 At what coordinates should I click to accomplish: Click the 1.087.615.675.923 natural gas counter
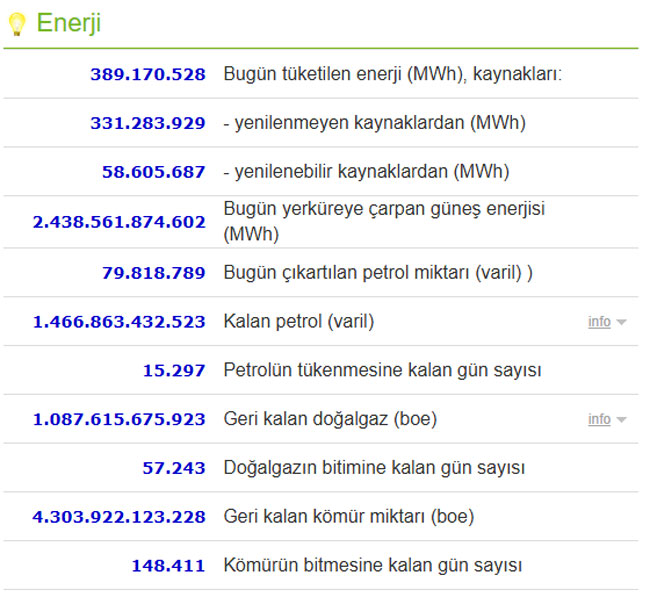tap(119, 419)
